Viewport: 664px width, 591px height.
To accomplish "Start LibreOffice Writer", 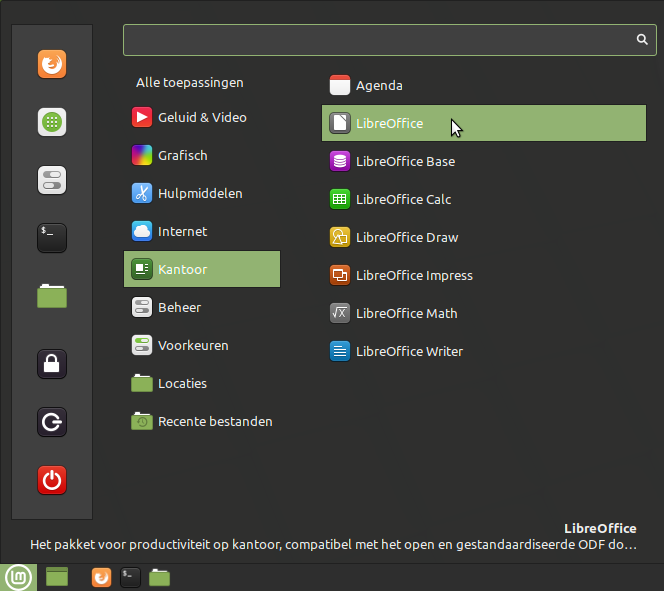I will pyautogui.click(x=409, y=351).
